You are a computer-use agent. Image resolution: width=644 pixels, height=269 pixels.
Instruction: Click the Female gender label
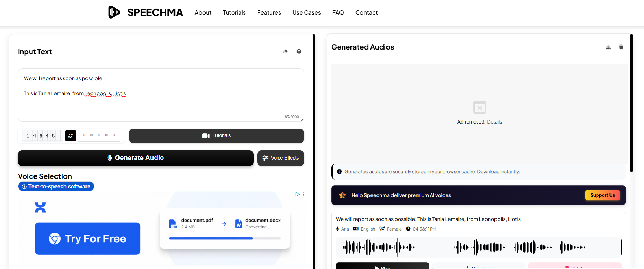point(394,229)
